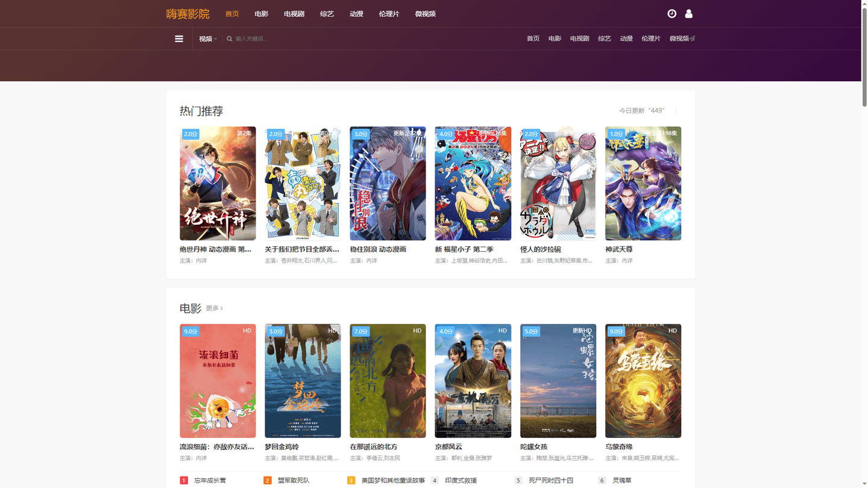Viewport: 868px width, 488px height.
Task: Open the 怪人的沙拉碗 poster thumbnail
Action: tap(558, 183)
